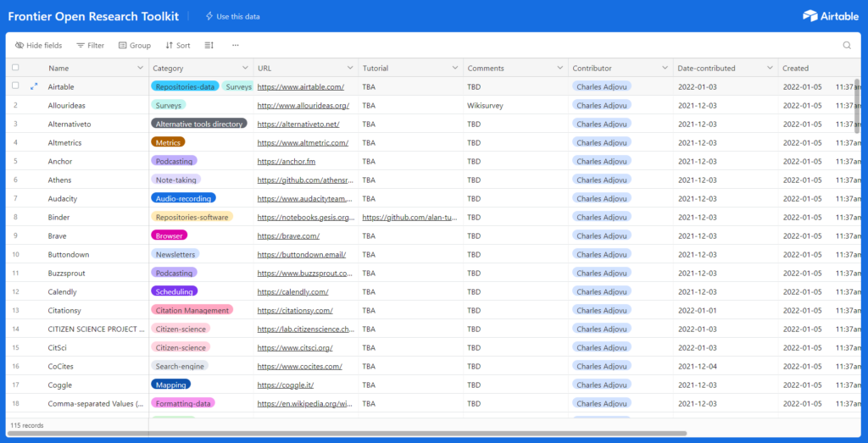
Task: Click the horizontal scrollbar thumb
Action: coord(347,434)
